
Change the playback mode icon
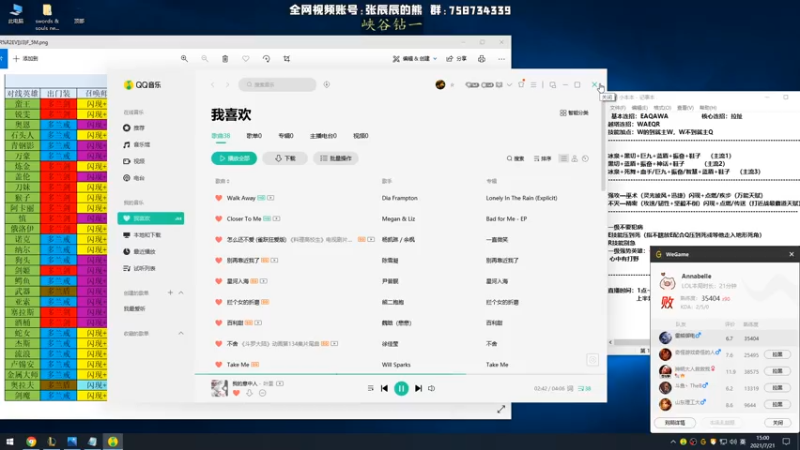[370, 388]
